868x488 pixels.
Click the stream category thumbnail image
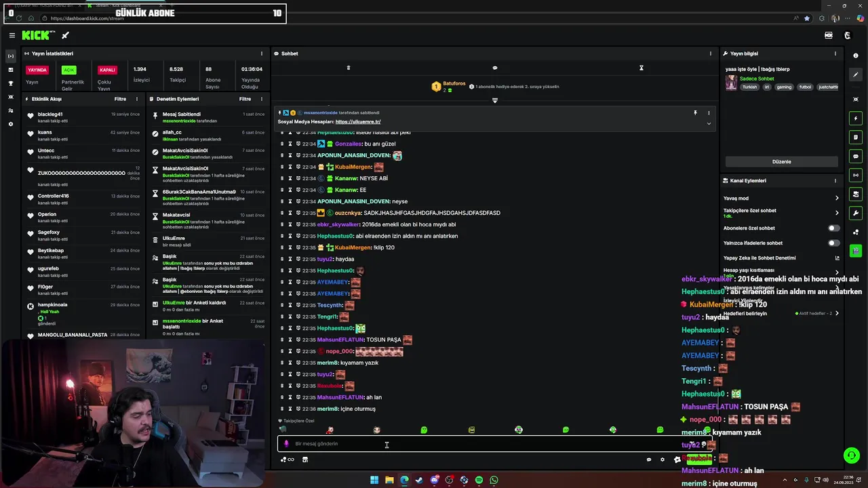coord(731,83)
